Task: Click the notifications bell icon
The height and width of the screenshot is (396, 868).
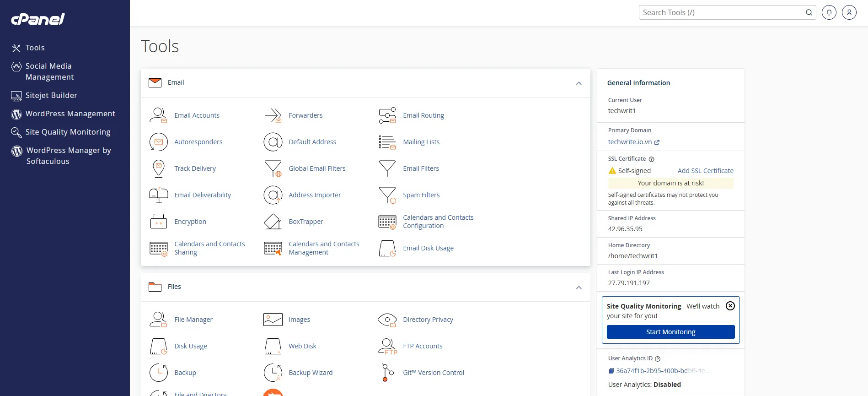Action: (x=829, y=12)
